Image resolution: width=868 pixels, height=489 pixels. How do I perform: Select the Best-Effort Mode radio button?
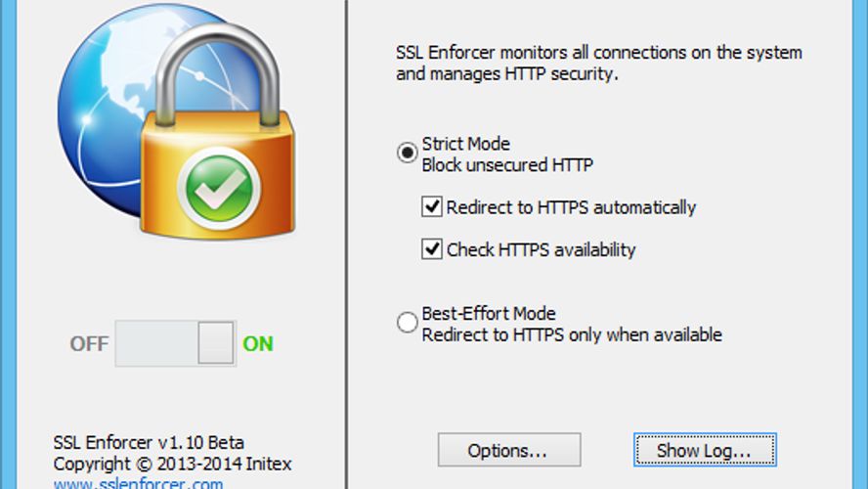tap(407, 324)
